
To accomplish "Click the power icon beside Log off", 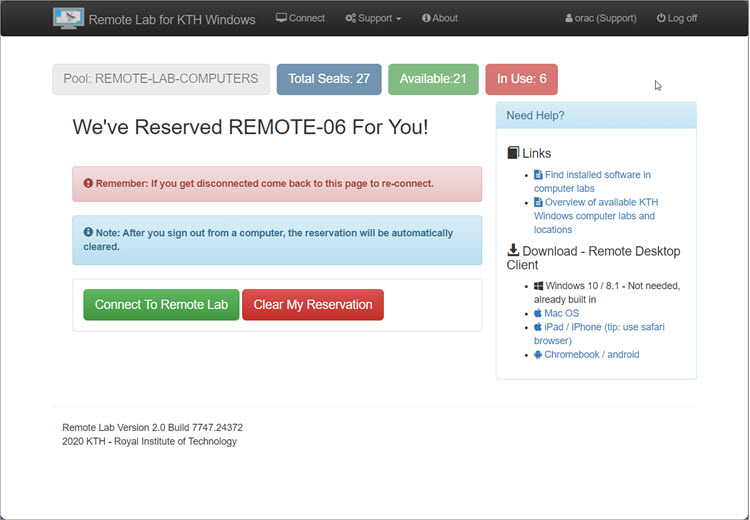I will pyautogui.click(x=661, y=18).
